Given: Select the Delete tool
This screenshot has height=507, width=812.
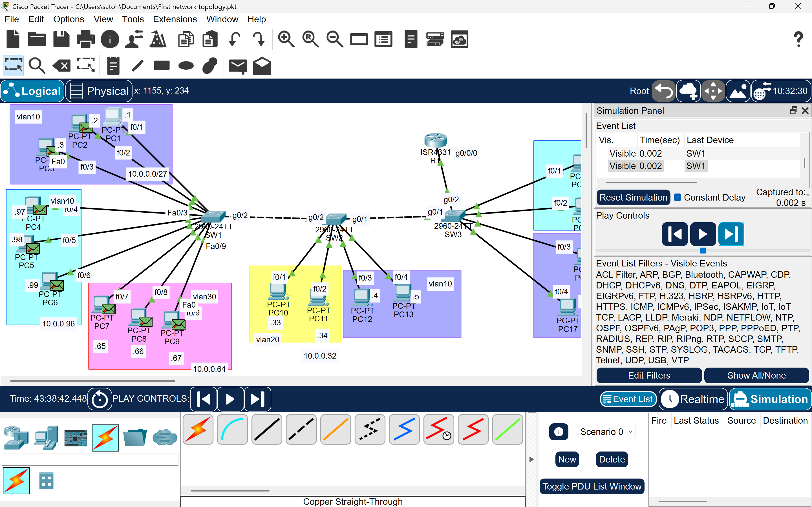Looking at the screenshot, I should [61, 65].
